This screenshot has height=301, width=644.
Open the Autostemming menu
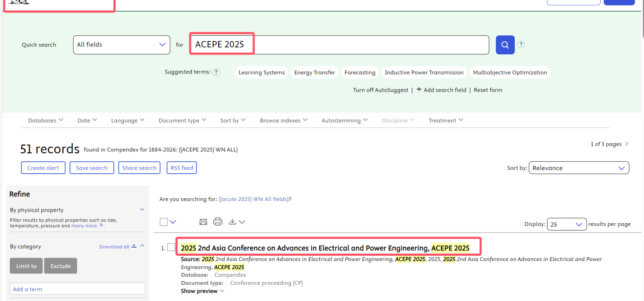coord(344,120)
